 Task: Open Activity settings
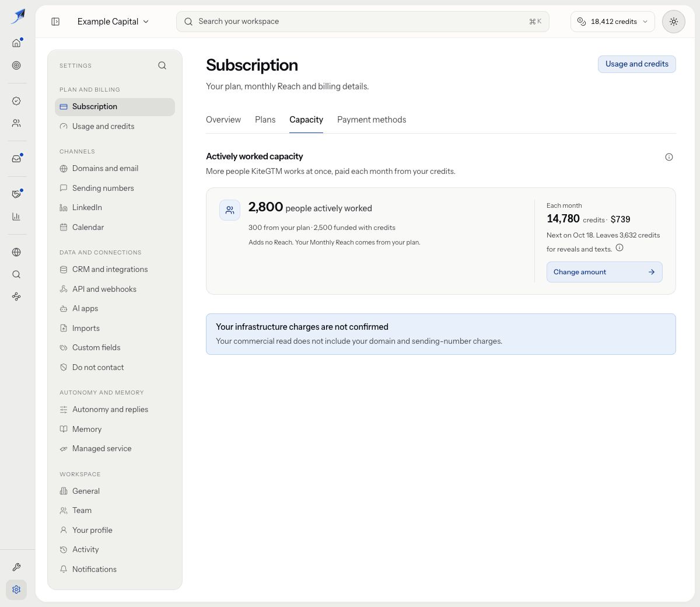tap(115, 550)
